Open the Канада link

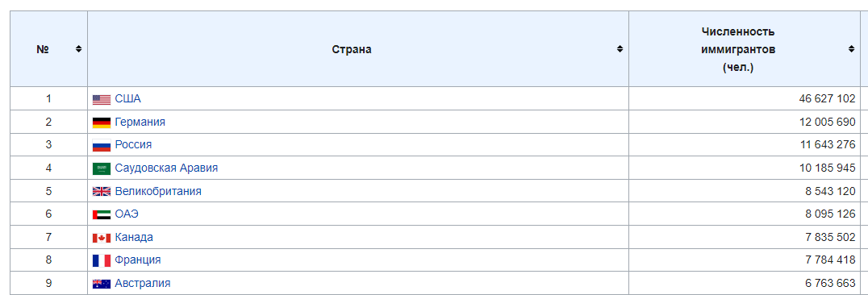(x=134, y=238)
